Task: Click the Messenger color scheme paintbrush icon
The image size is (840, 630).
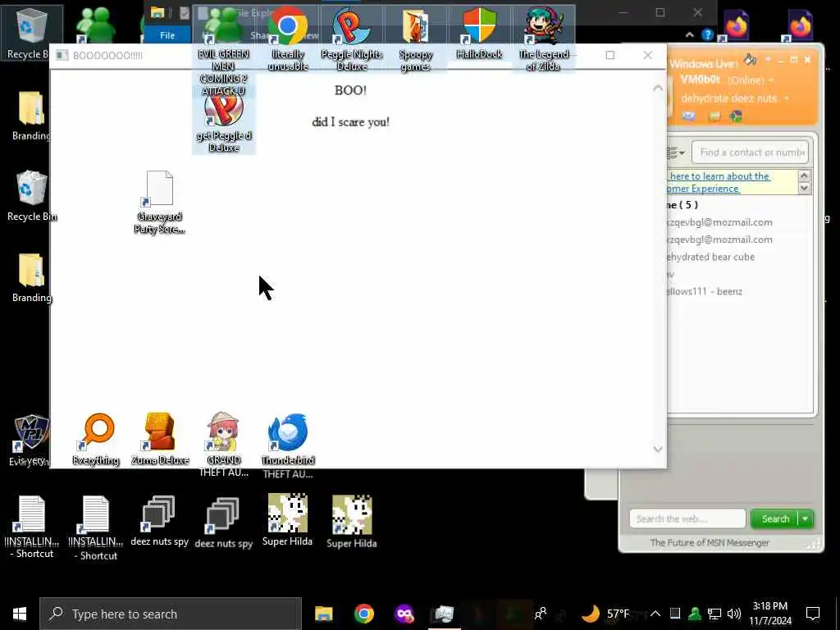Action: click(751, 59)
